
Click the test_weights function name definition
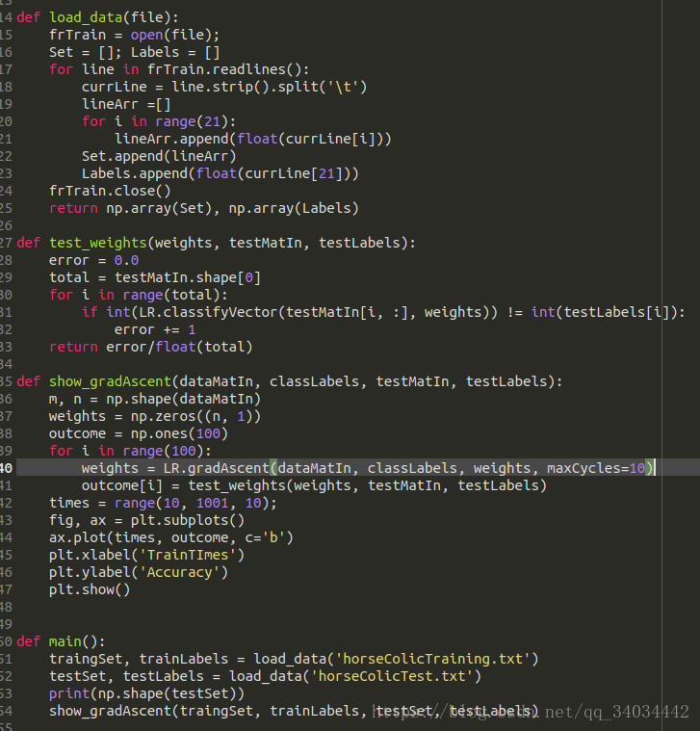(98, 243)
